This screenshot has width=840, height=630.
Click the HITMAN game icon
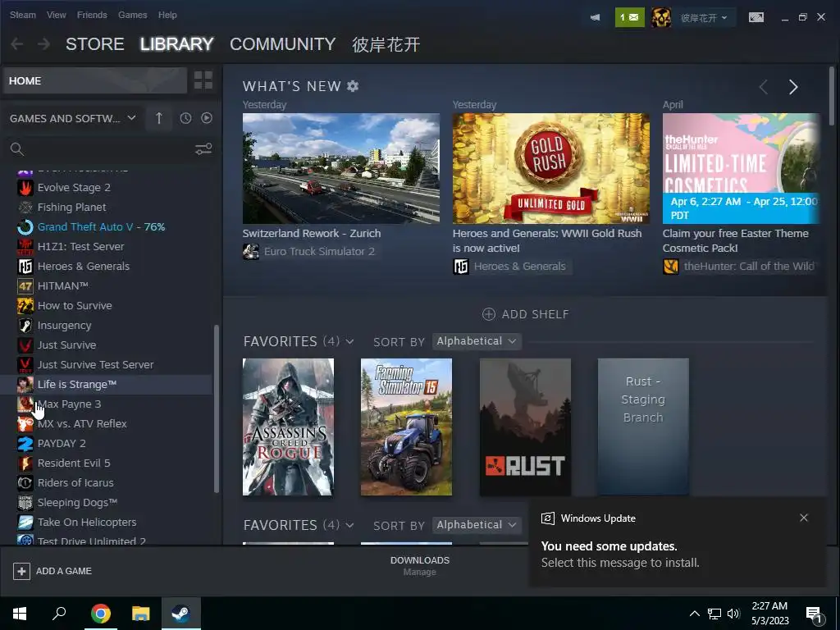pos(25,286)
